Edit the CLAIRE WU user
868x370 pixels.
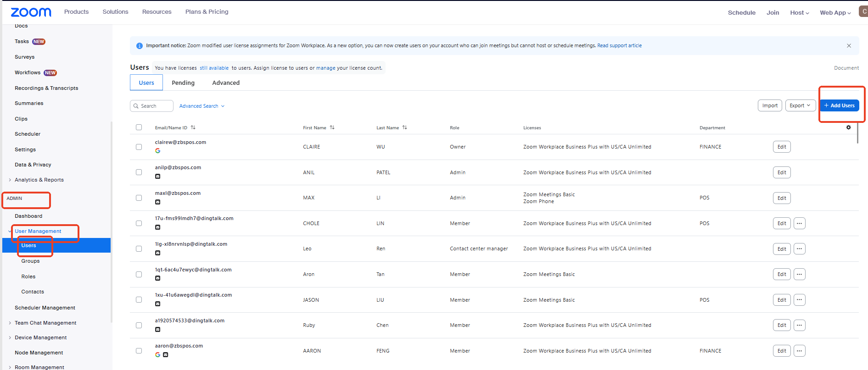pos(782,147)
